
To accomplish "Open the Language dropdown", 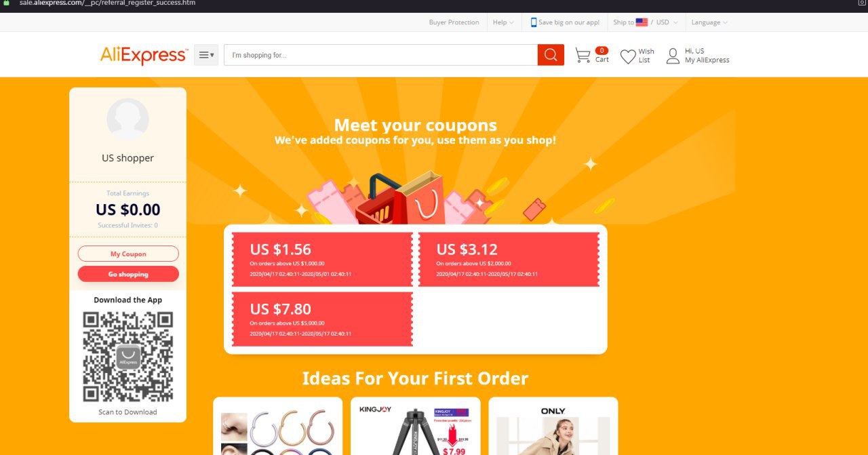I will point(709,22).
